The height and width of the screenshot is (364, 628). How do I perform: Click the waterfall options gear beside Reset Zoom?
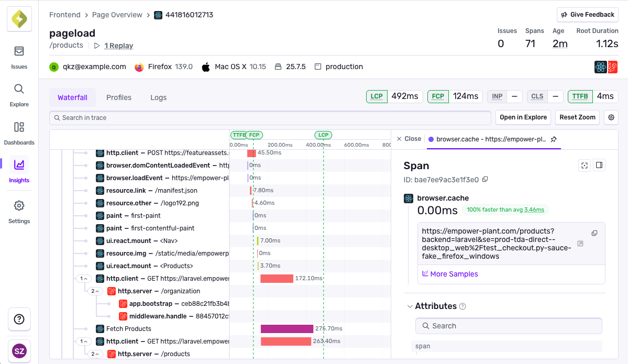611,117
